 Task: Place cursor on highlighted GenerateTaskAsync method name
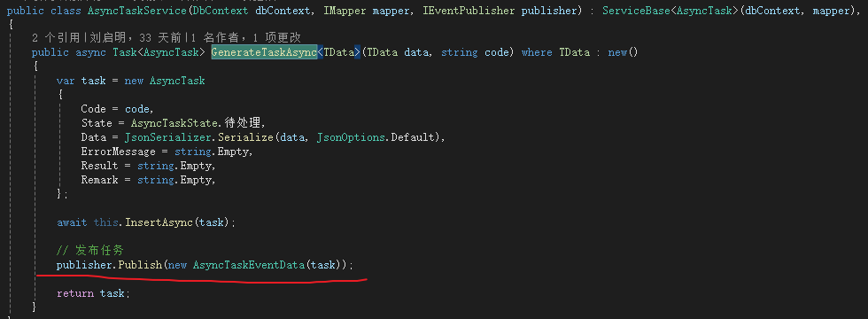(264, 52)
